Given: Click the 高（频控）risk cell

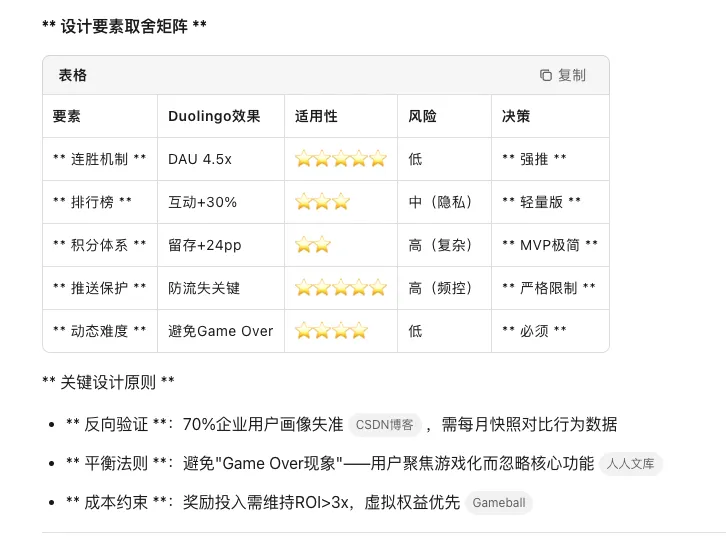Looking at the screenshot, I should (x=444, y=288).
